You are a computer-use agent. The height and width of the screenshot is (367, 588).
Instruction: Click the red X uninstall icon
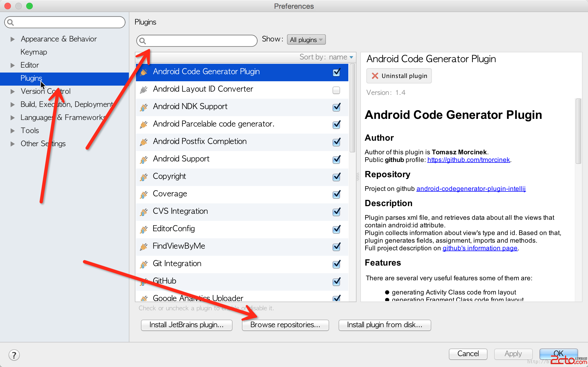point(375,76)
